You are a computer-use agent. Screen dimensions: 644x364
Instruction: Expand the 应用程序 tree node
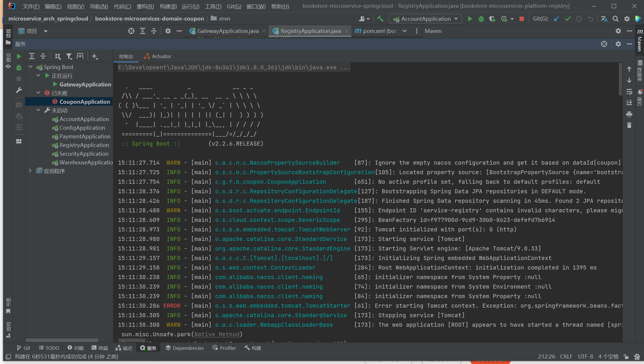point(30,171)
